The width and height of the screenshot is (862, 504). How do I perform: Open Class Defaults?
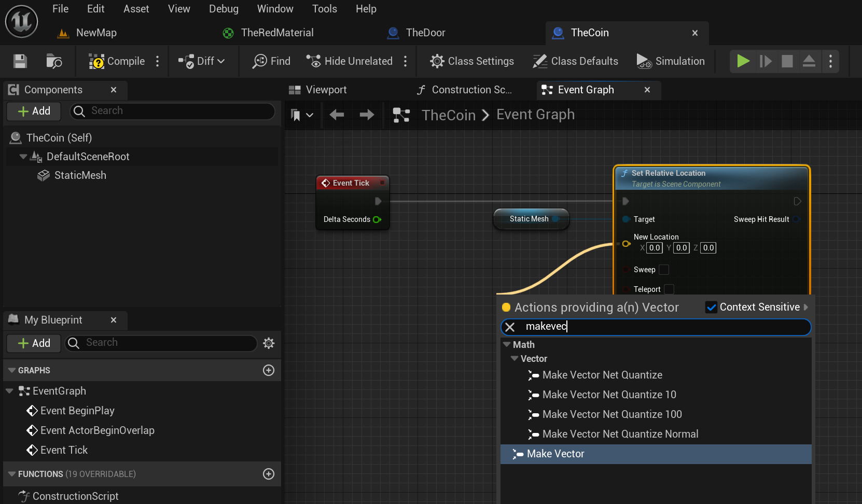576,61
